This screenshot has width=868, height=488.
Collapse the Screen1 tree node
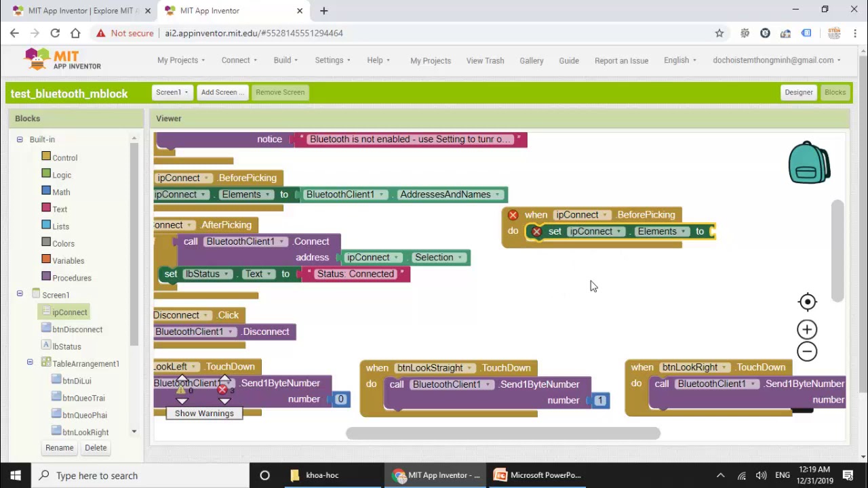(20, 293)
